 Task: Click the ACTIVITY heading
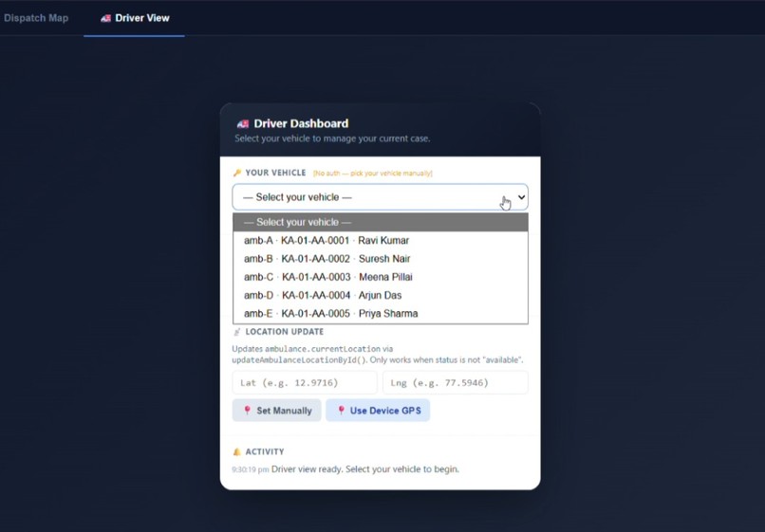pos(265,451)
